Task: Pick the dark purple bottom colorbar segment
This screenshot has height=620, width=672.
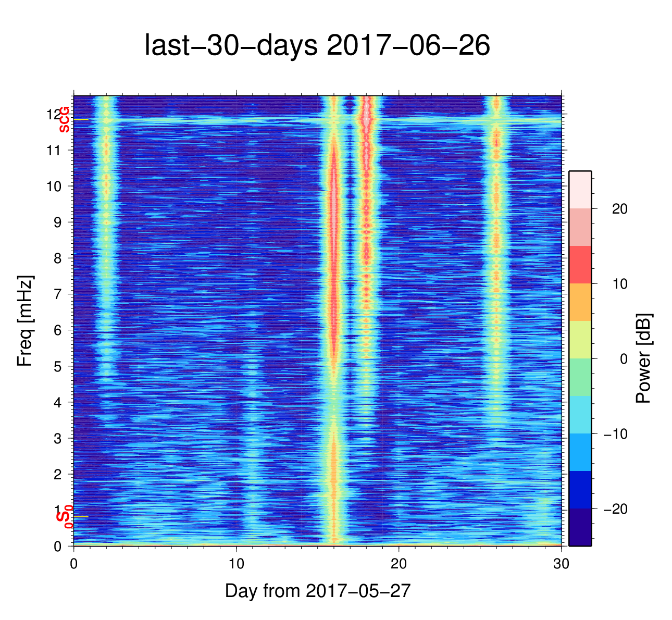Action: click(580, 527)
